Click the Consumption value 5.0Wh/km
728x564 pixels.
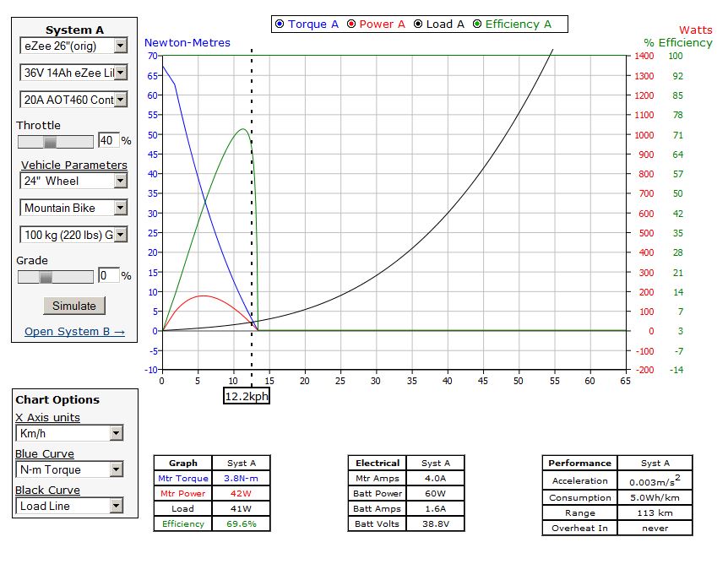pyautogui.click(x=655, y=497)
